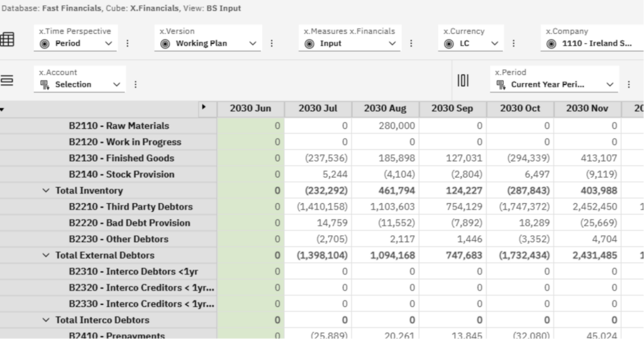Screen dimensions: 644x339
Task: Collapse the Total External Debtors row
Action: [x=46, y=255]
